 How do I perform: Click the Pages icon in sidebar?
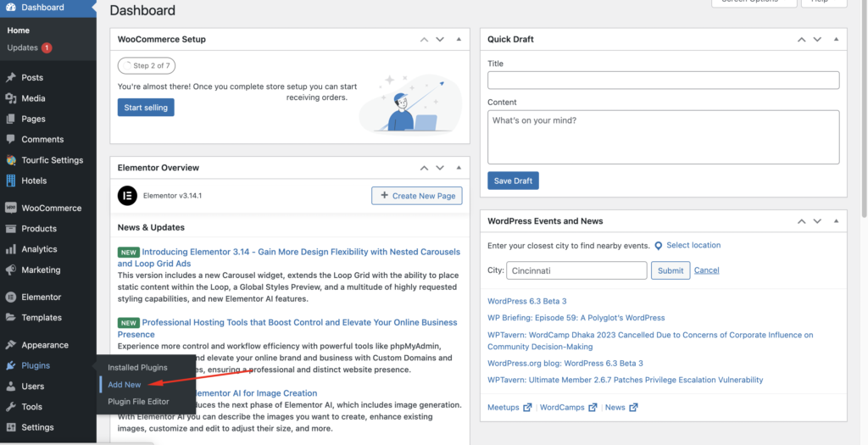pos(10,119)
